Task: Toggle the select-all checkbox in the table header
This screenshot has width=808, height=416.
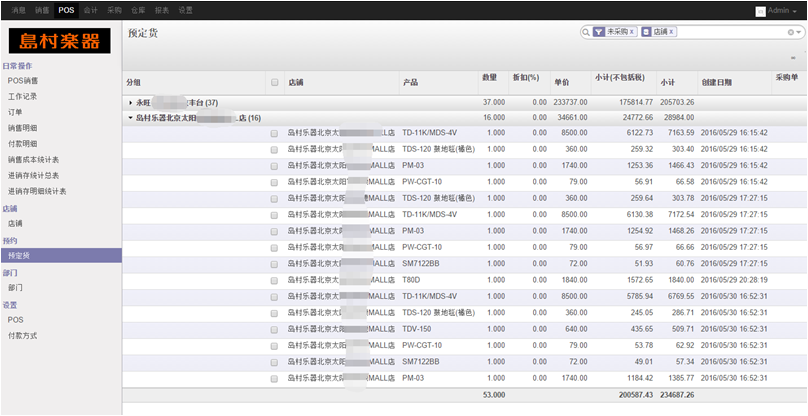Action: [x=275, y=82]
